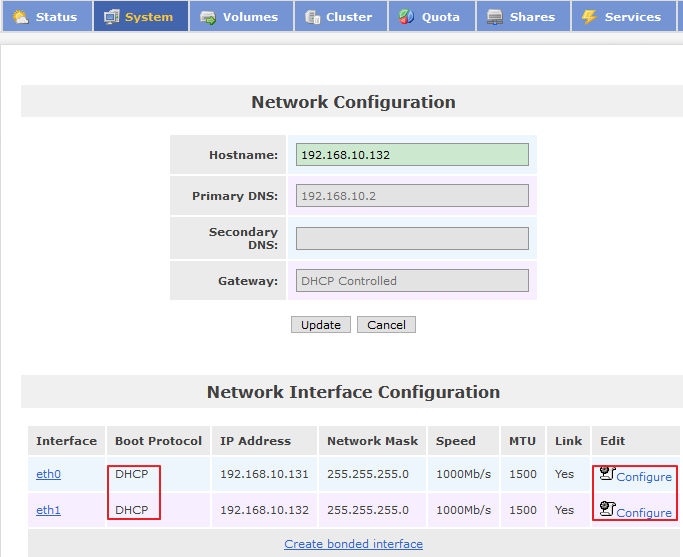This screenshot has height=557, width=683.
Task: Open the eth0 interface link
Action: [x=48, y=474]
